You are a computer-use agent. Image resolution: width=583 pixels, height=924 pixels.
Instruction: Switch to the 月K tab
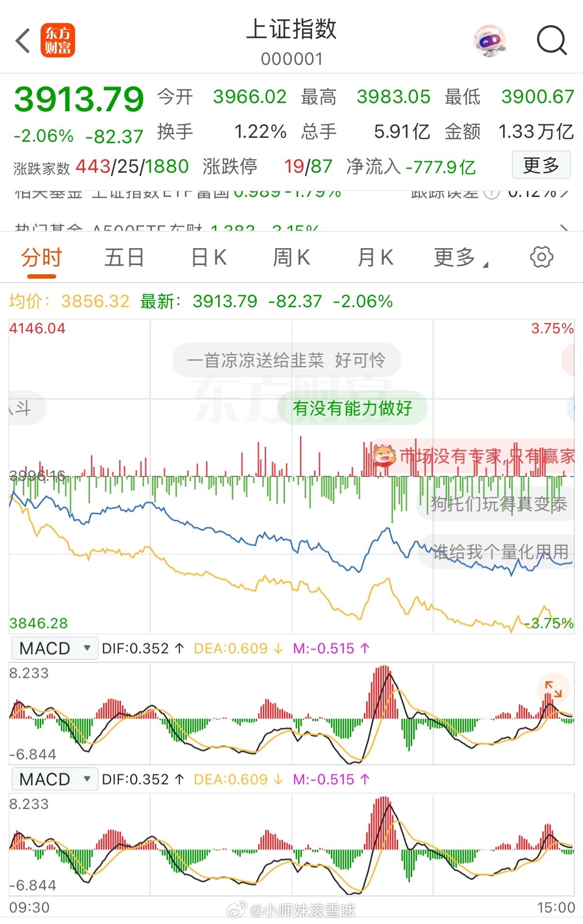[x=375, y=257]
